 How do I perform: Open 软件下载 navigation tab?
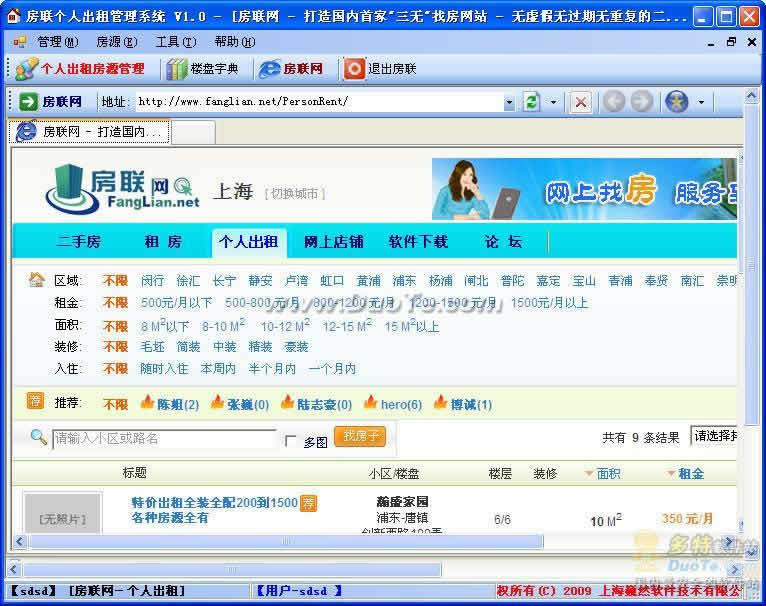pos(418,241)
